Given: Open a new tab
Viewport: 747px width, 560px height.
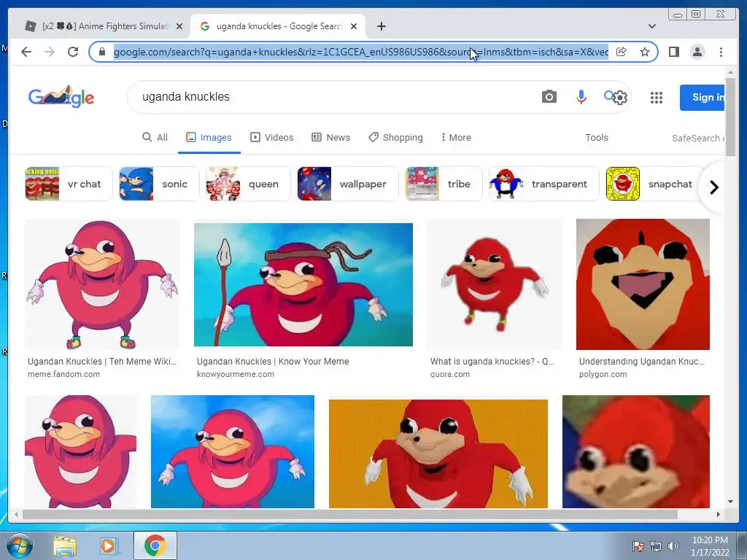Looking at the screenshot, I should point(381,26).
